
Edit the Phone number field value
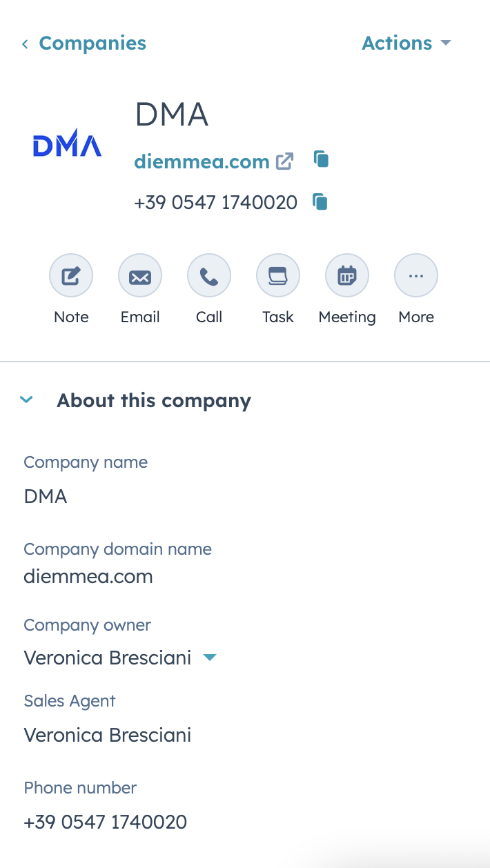[106, 822]
